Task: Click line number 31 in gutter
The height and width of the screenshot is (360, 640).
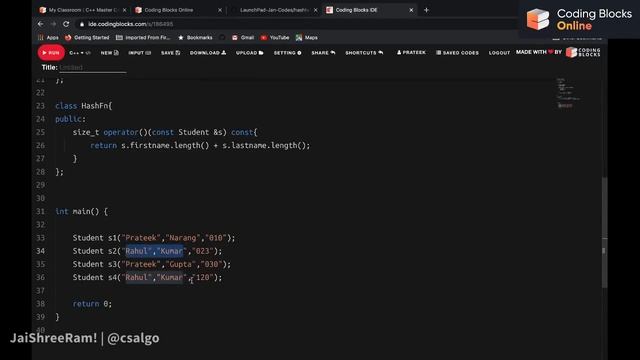Action: [40, 211]
